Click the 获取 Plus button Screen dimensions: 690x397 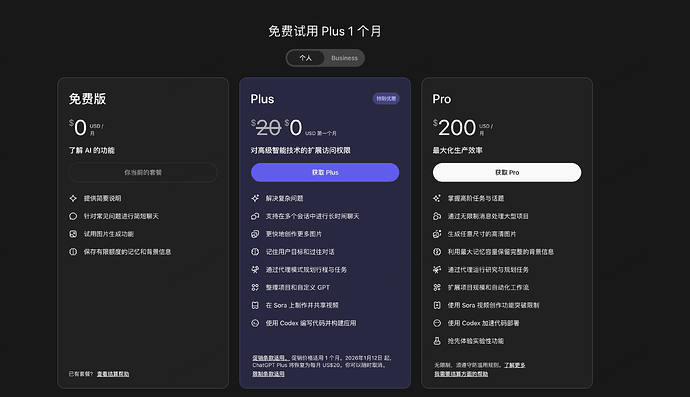pos(325,173)
